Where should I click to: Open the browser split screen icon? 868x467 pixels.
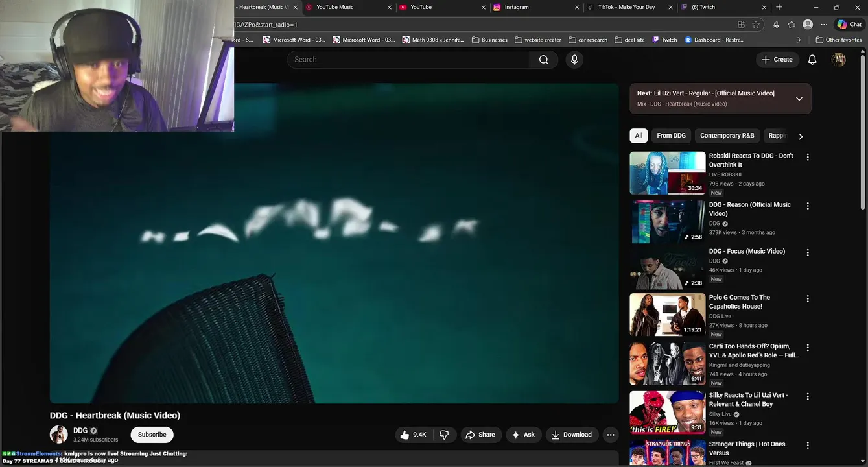(741, 25)
